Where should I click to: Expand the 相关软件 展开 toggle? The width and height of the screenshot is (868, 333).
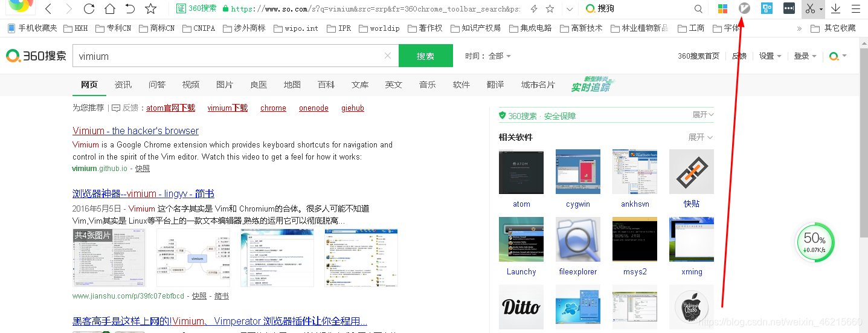pos(701,137)
